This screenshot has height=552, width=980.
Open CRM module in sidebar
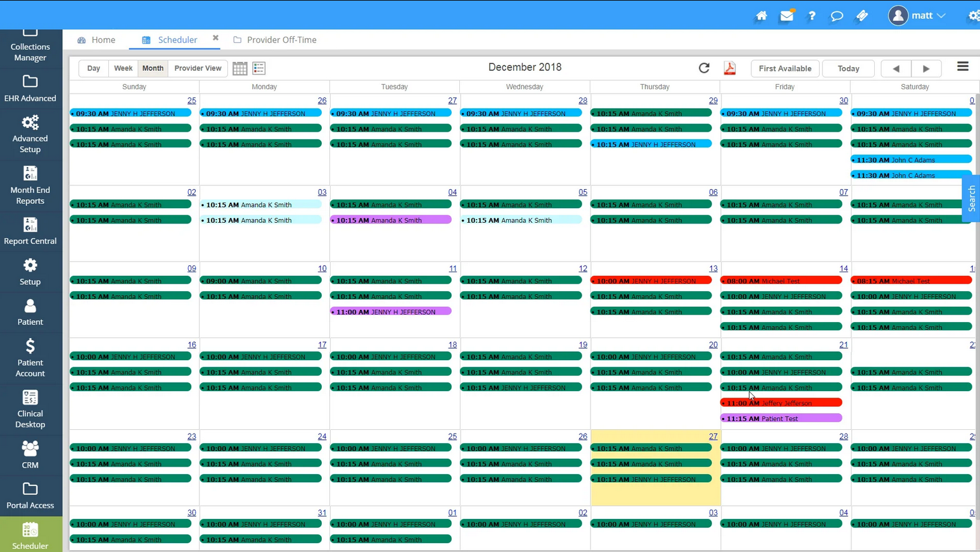30,455
